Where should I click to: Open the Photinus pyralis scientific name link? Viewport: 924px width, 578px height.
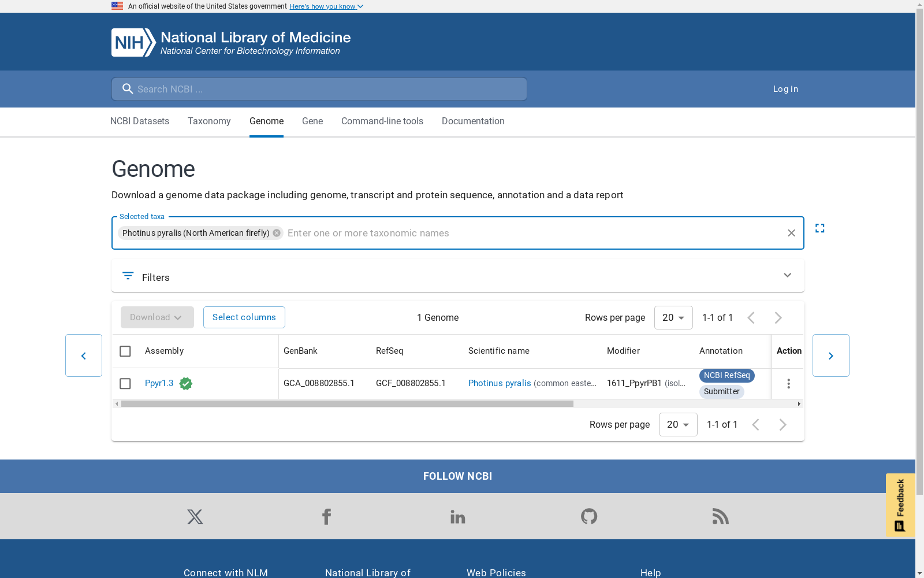[x=500, y=383]
